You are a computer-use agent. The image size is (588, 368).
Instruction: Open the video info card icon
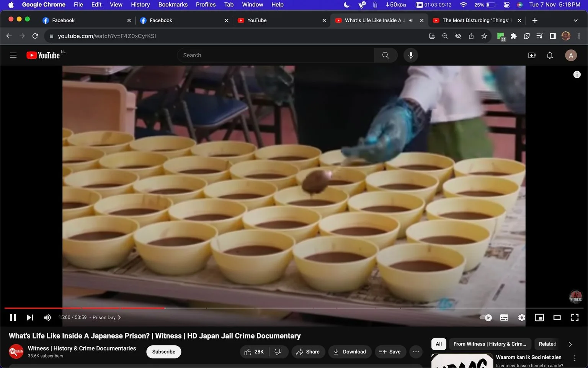click(x=577, y=75)
